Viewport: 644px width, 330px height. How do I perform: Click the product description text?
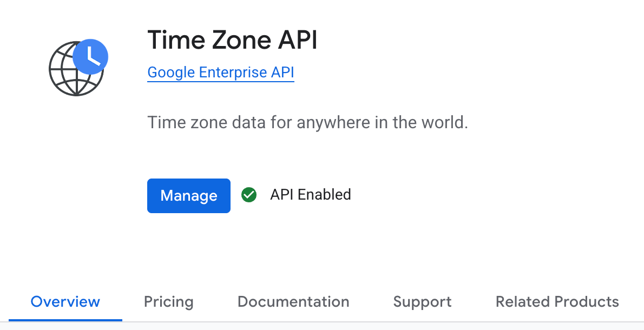(307, 122)
